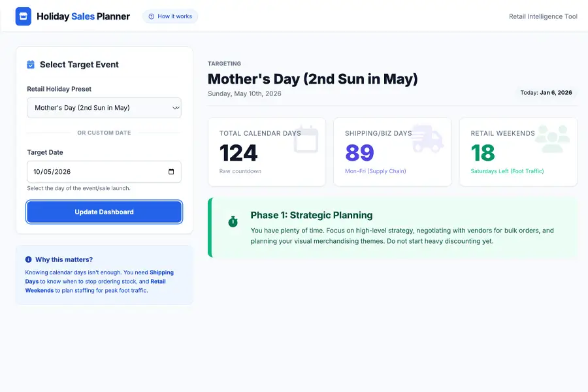
Task: Click the truck icon on Shipping/Biz Days card
Action: point(428,139)
